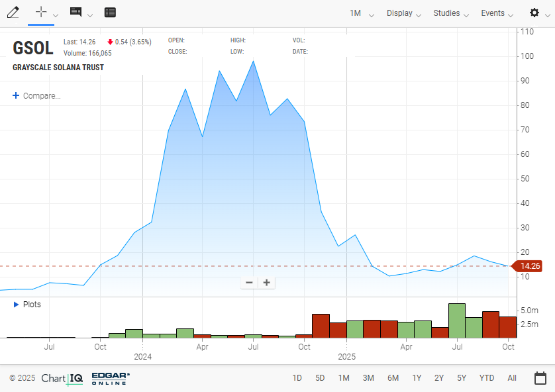Click the 100 price axis label

[x=527, y=56]
